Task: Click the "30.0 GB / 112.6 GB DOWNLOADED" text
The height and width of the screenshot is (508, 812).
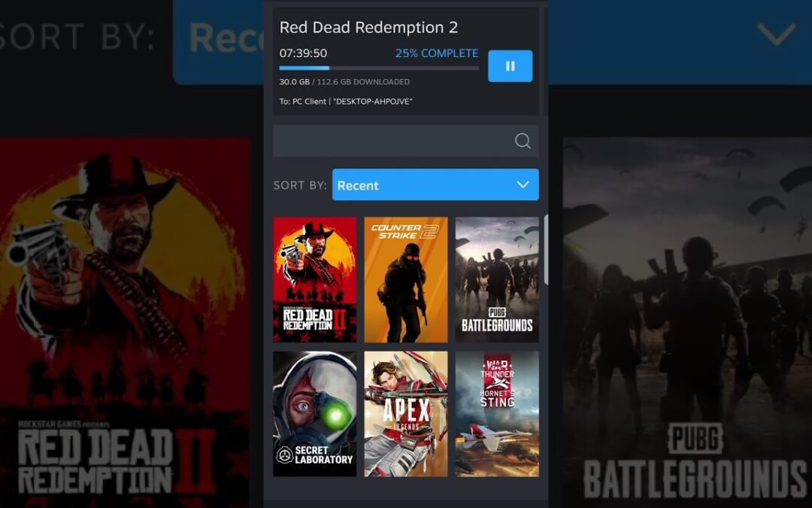Action: click(x=344, y=82)
